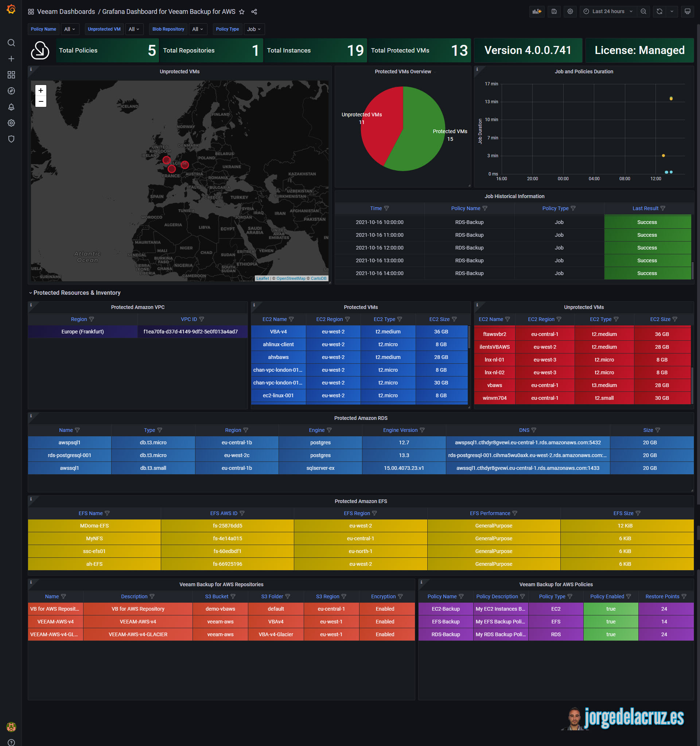700x746 pixels.
Task: Sort by EC2 Size in Unprotected VMs table
Action: (660, 319)
